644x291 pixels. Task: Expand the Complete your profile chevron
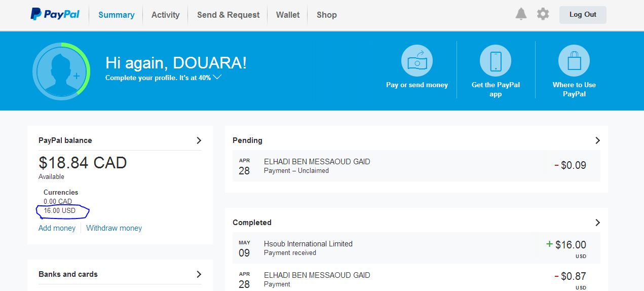pyautogui.click(x=217, y=77)
